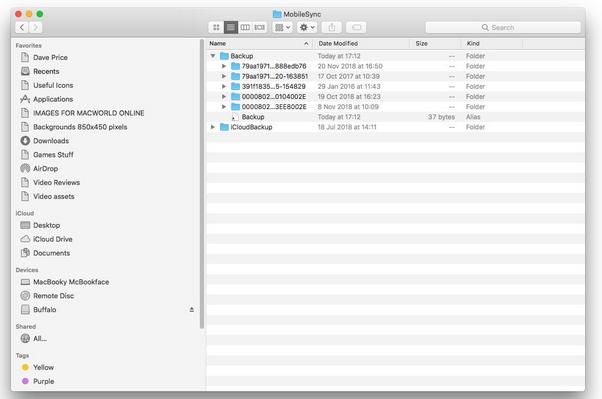Select the top-level Backup folder icon

[224, 56]
